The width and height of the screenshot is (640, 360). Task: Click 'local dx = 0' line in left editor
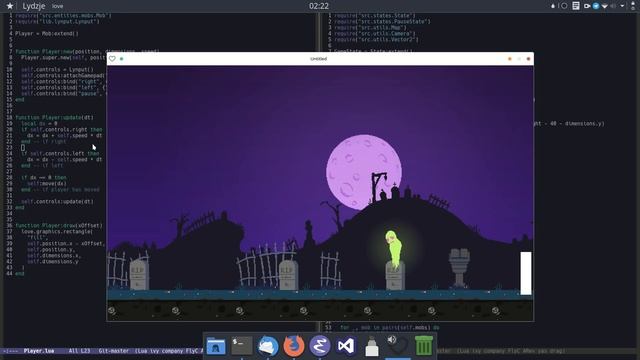pos(39,123)
